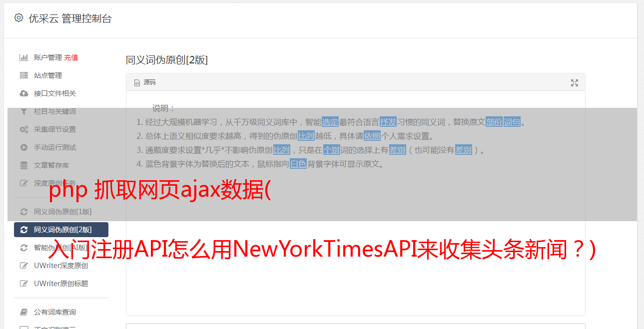Open the red 充值 recharge link

(x=71, y=57)
